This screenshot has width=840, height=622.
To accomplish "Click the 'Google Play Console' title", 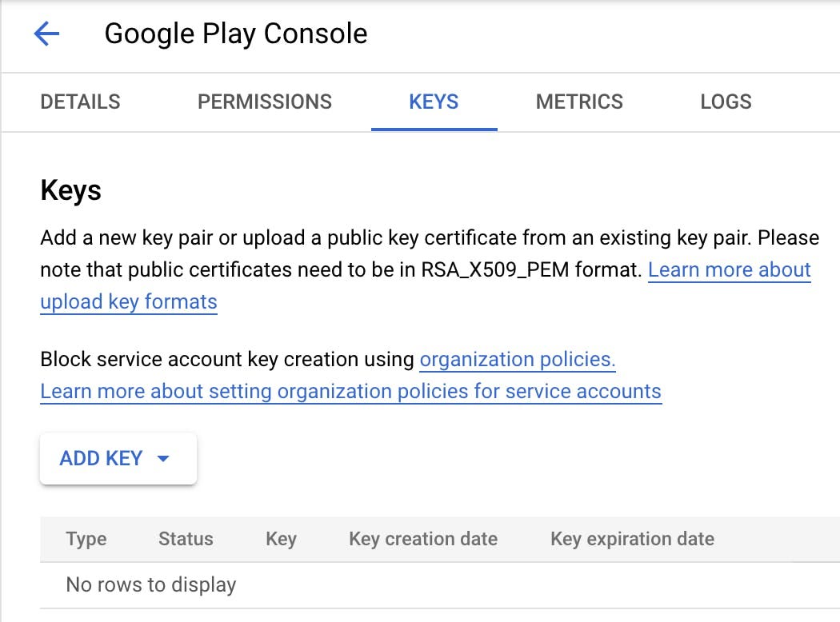I will click(236, 34).
